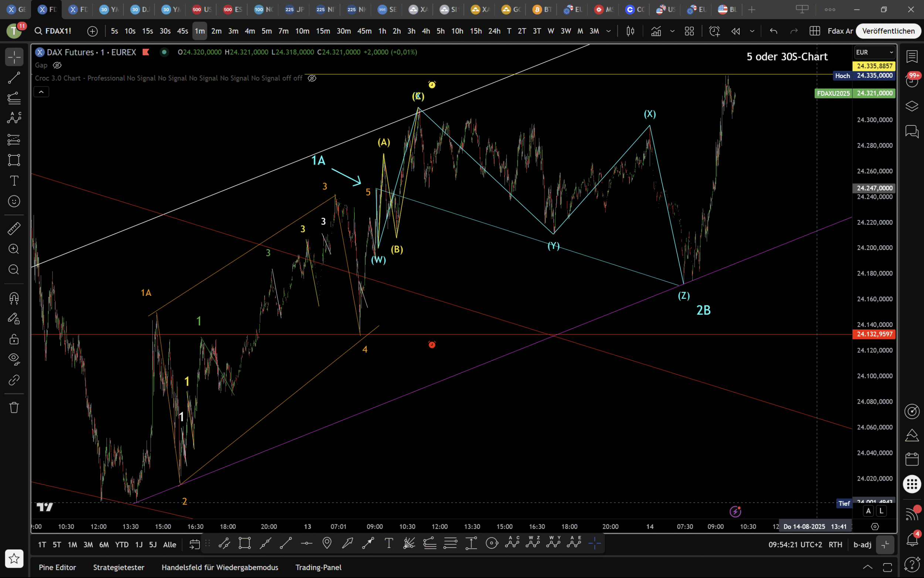Open the Pine Editor tab
Screen dimensions: 924x578
coord(57,567)
